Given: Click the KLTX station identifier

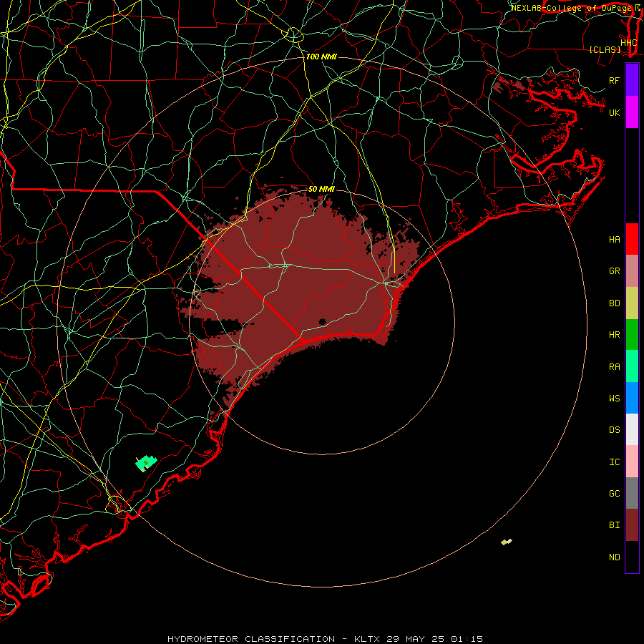Looking at the screenshot, I should [x=367, y=639].
